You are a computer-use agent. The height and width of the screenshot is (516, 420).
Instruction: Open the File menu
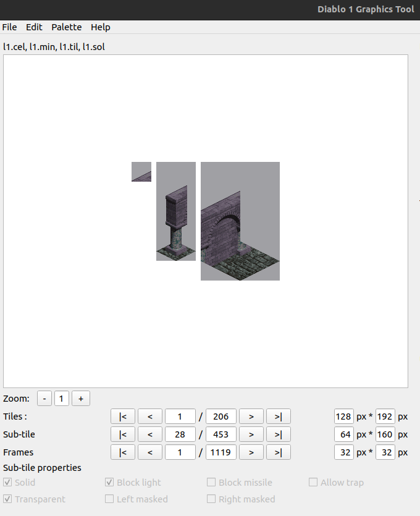click(9, 27)
